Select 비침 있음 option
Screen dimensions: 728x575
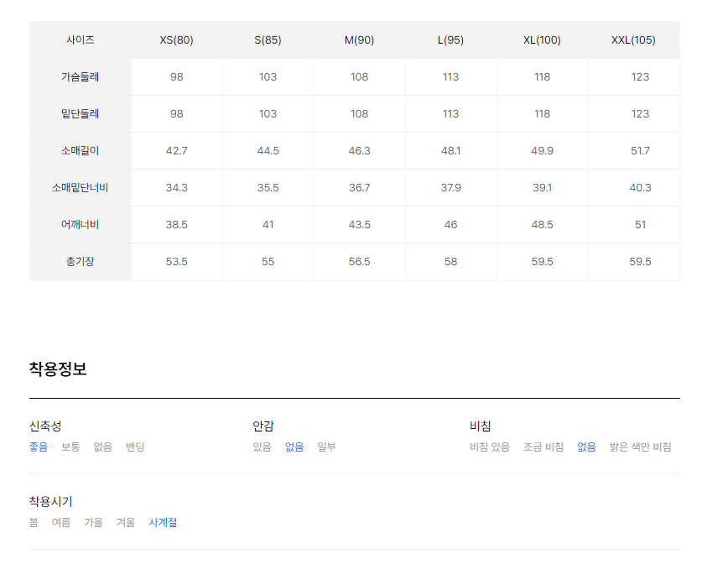tap(490, 447)
